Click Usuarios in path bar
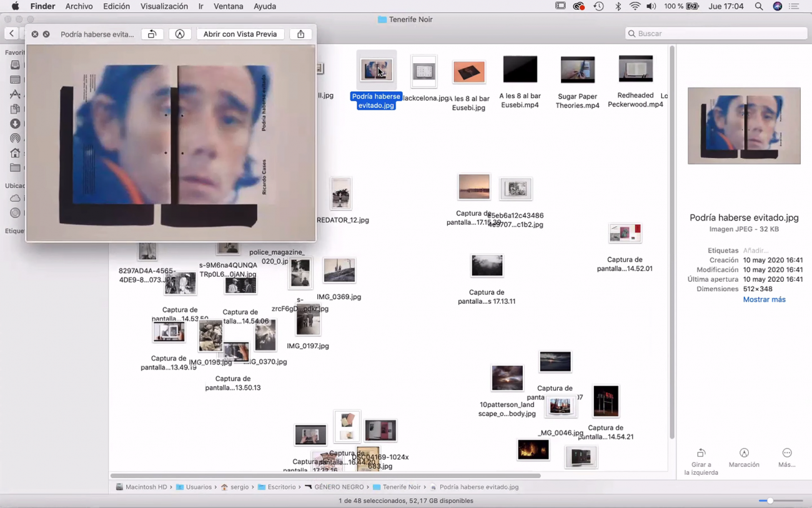The image size is (812, 508). pos(194,487)
